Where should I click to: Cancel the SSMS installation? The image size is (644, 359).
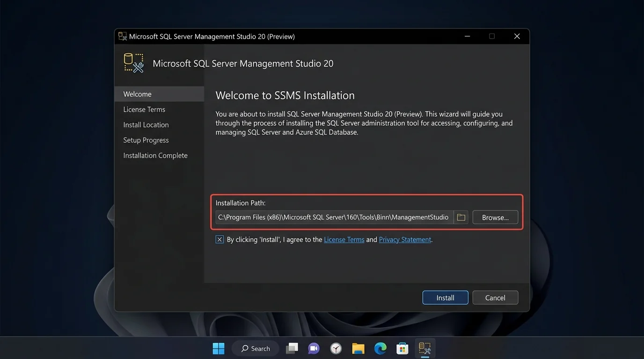click(495, 298)
